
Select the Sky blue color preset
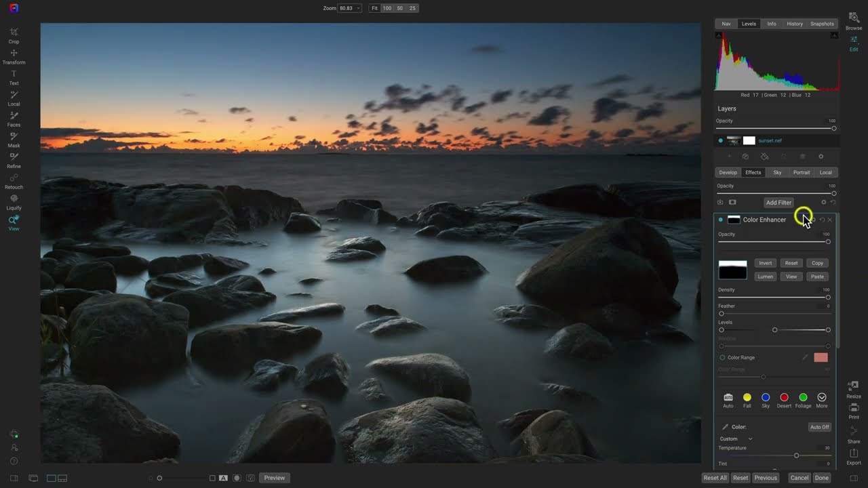pos(766,397)
